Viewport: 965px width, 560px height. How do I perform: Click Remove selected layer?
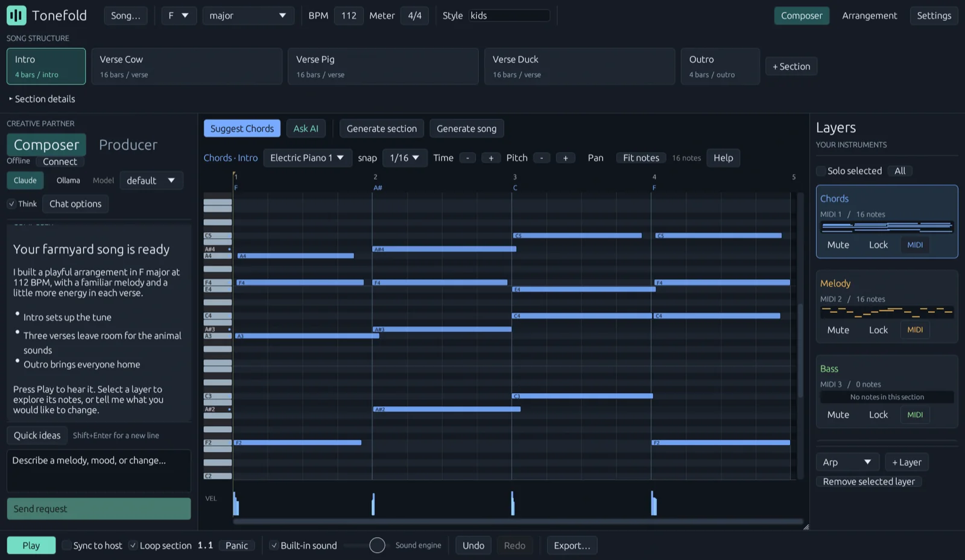(x=868, y=482)
